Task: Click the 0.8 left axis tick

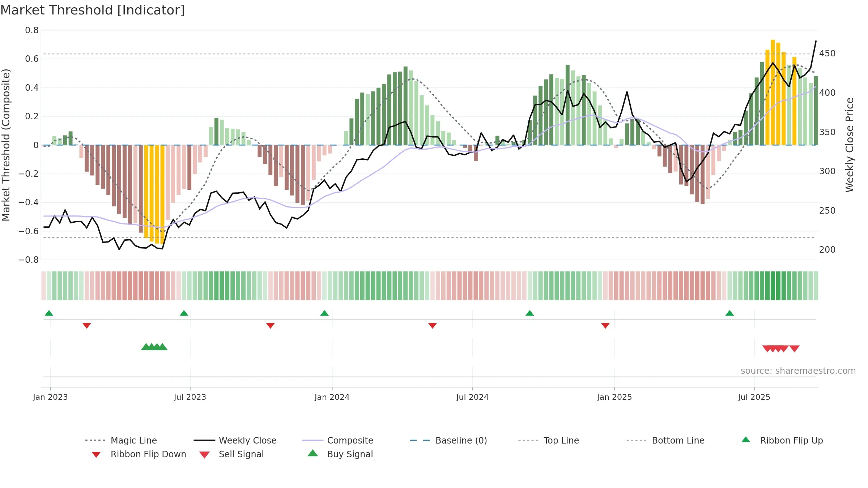Action: (32, 30)
